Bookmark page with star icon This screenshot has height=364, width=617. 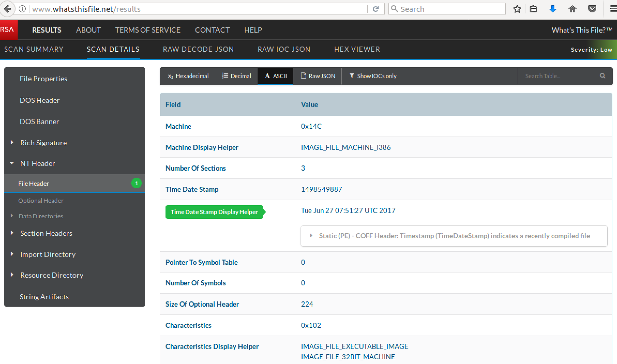pyautogui.click(x=517, y=9)
